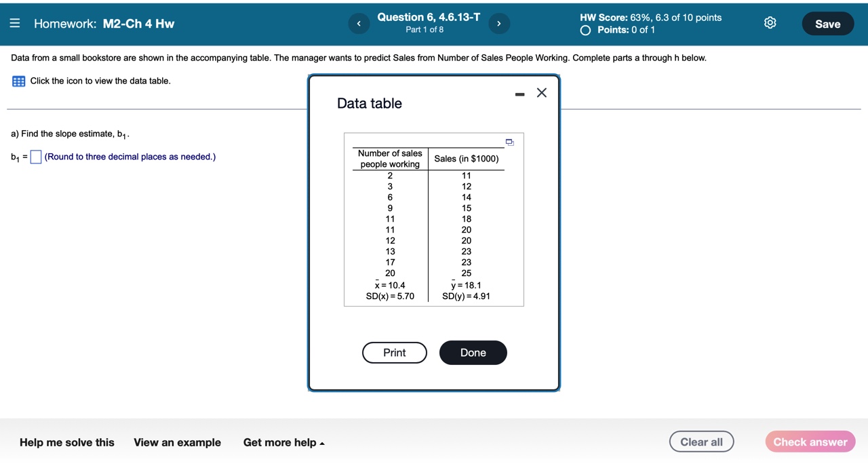Viewport: 868px width, 468px height.
Task: Click the Print button
Action: click(395, 353)
